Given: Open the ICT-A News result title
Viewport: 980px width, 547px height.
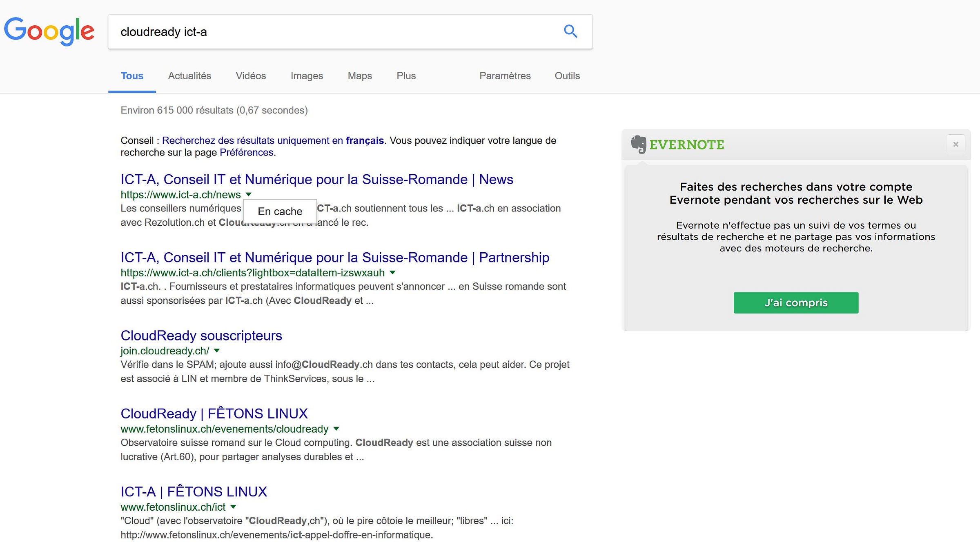Looking at the screenshot, I should click(x=317, y=179).
